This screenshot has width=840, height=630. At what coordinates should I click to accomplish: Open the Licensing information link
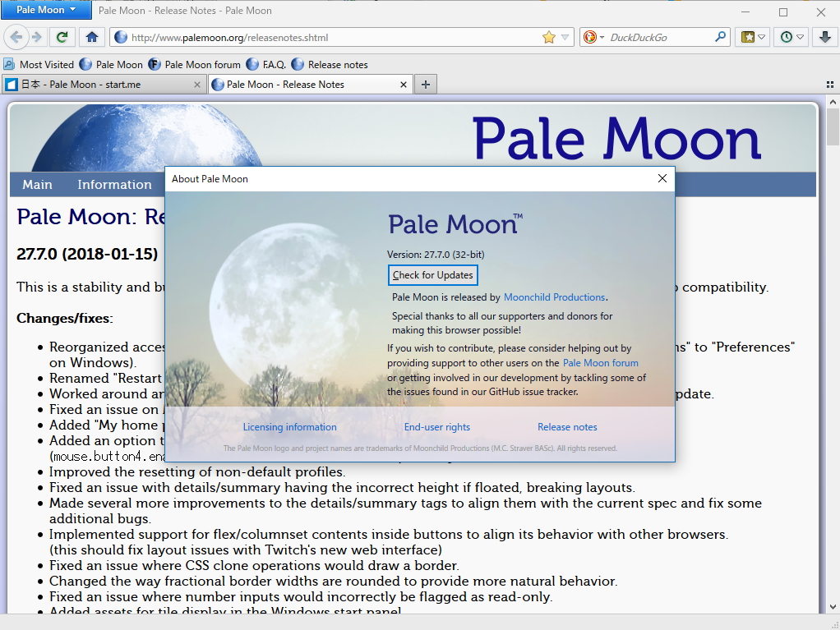click(289, 426)
